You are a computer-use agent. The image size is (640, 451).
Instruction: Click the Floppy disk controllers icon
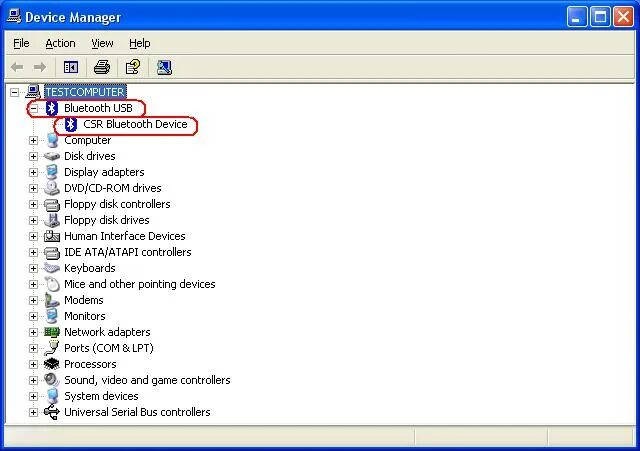[51, 204]
